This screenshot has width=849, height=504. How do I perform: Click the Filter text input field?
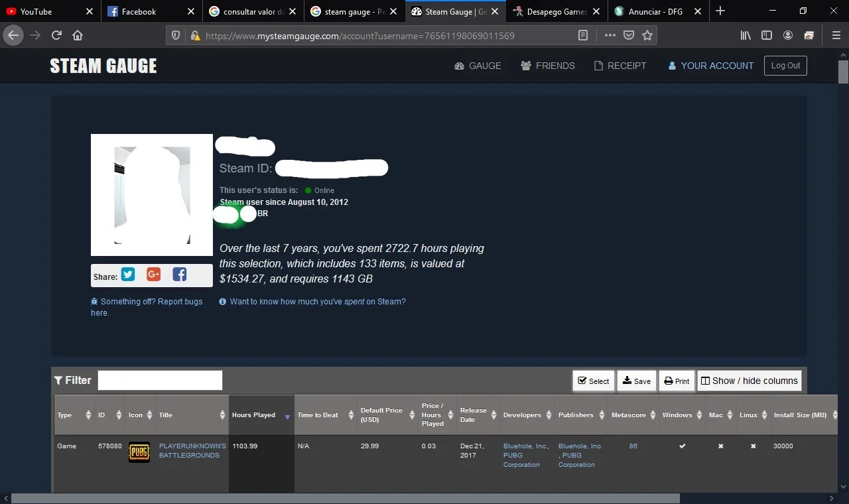click(x=160, y=380)
